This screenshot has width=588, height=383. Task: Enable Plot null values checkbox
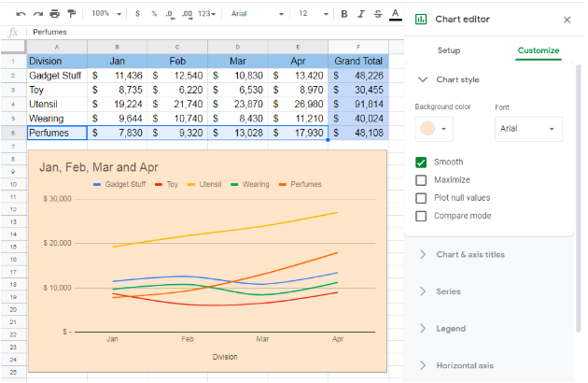(x=421, y=198)
